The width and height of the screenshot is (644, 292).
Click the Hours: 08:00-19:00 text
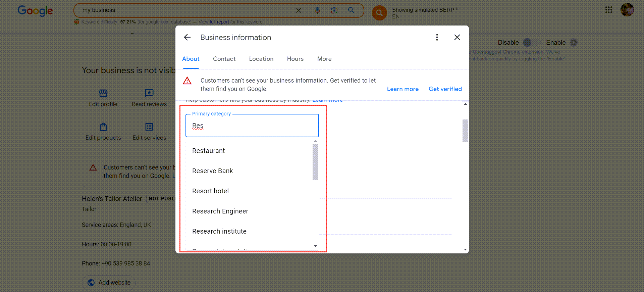pyautogui.click(x=107, y=244)
